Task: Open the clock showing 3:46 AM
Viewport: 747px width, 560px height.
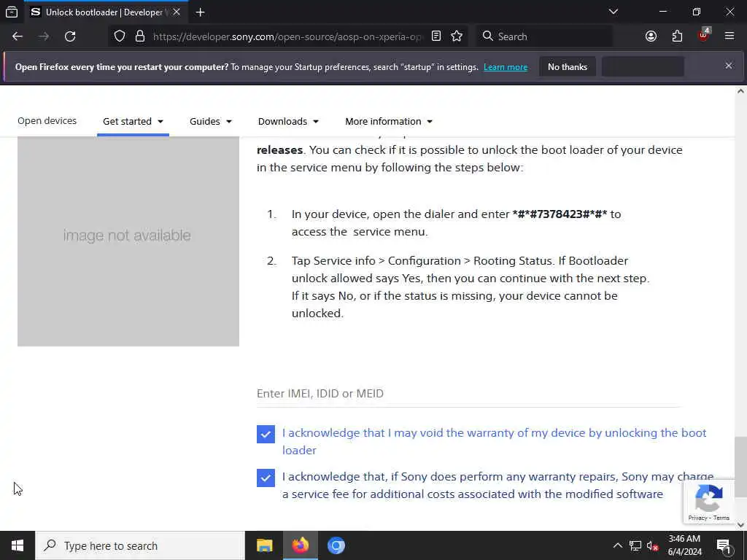Action: point(684,545)
